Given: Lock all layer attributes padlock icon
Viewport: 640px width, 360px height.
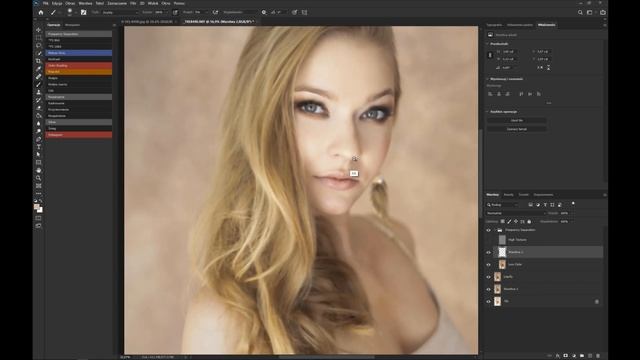Looking at the screenshot, I should tap(529, 222).
